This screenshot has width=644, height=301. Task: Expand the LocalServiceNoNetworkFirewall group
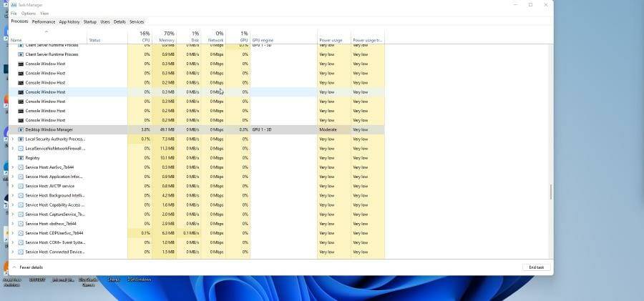click(x=12, y=149)
